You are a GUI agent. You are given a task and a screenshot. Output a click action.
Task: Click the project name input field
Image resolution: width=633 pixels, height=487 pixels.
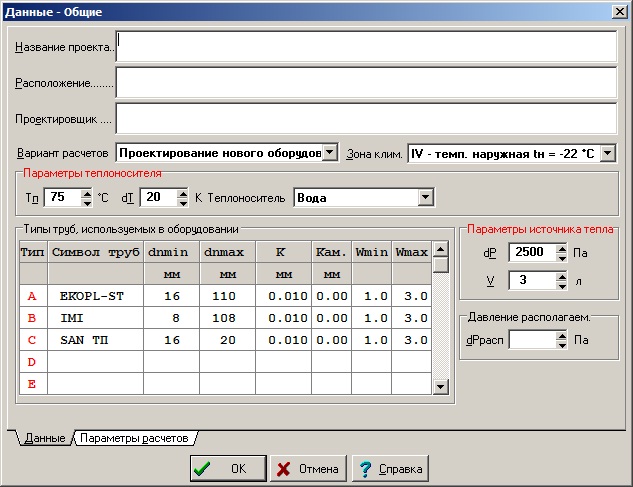point(366,46)
